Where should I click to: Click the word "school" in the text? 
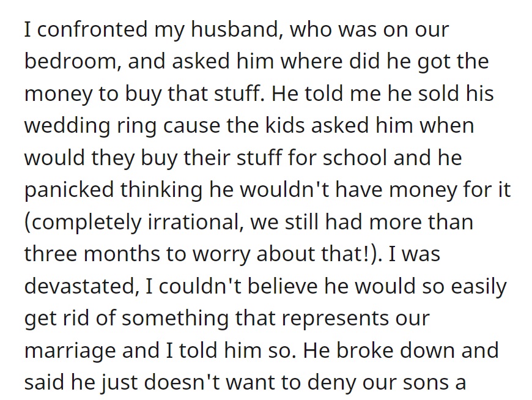(x=355, y=158)
